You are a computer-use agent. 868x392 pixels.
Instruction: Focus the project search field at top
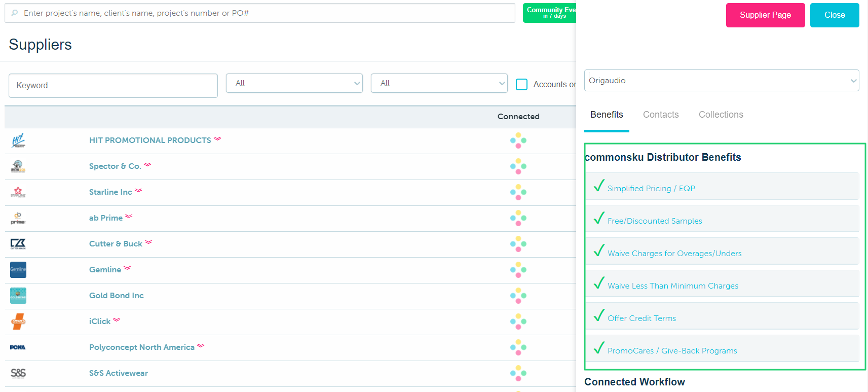(x=260, y=13)
